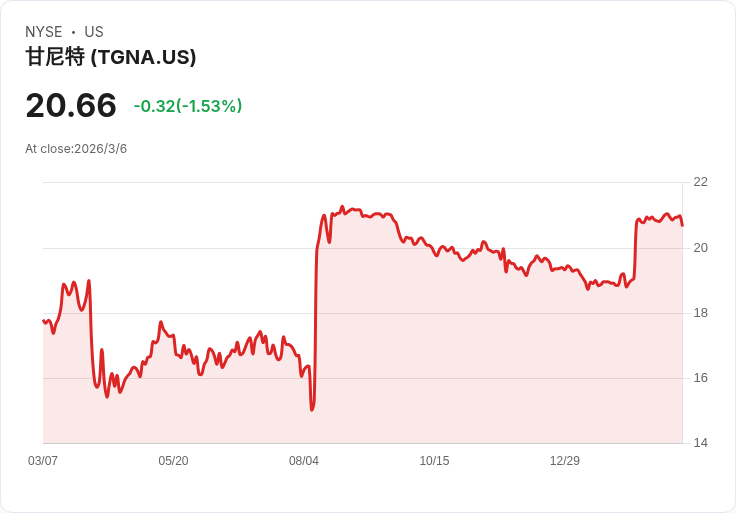
Task: Select the 03/07 date on x-axis
Action: [43, 461]
